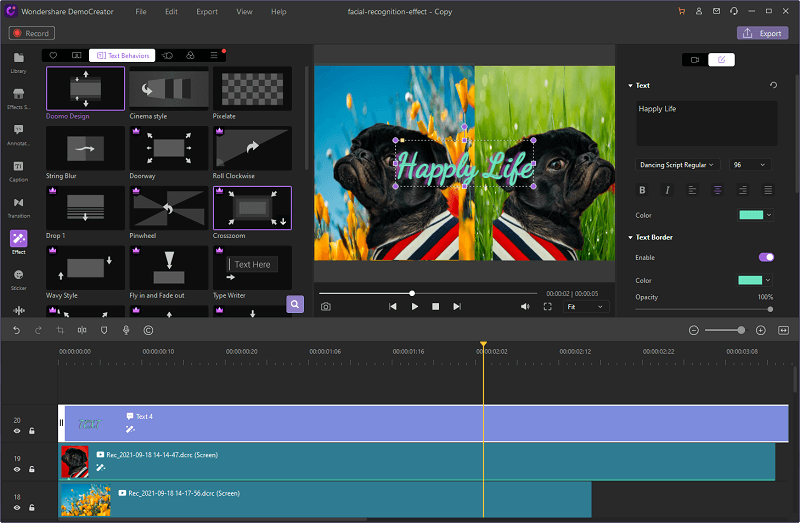This screenshot has height=523, width=800.
Task: Zoom in the timeline
Action: coord(761,330)
